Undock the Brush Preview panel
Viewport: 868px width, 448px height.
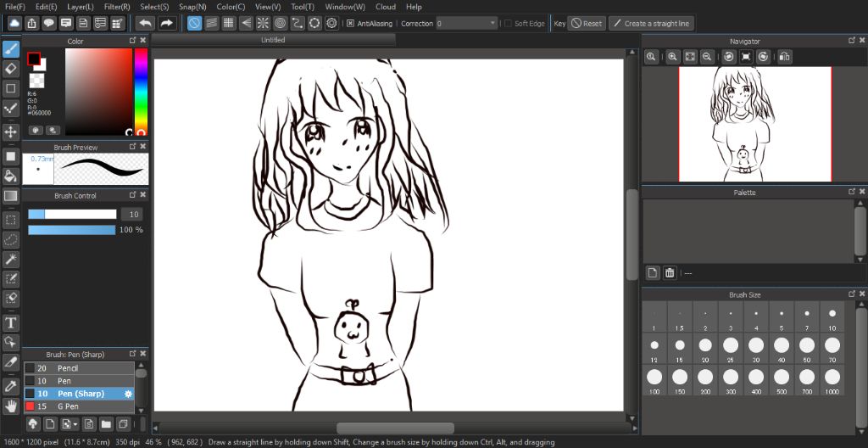[x=133, y=147]
